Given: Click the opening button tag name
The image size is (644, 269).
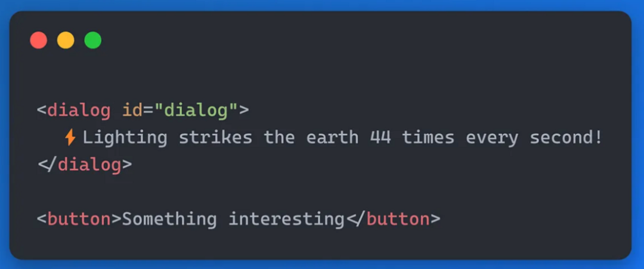Looking at the screenshot, I should click(79, 219).
